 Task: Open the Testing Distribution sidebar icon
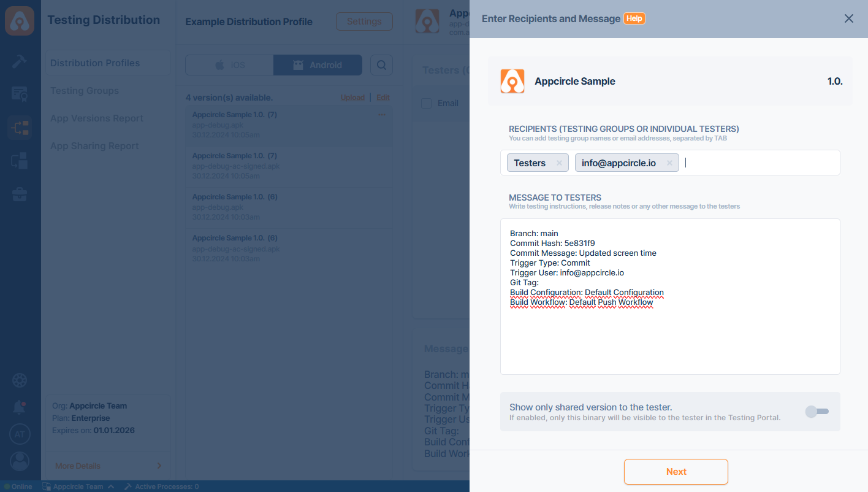(20, 128)
